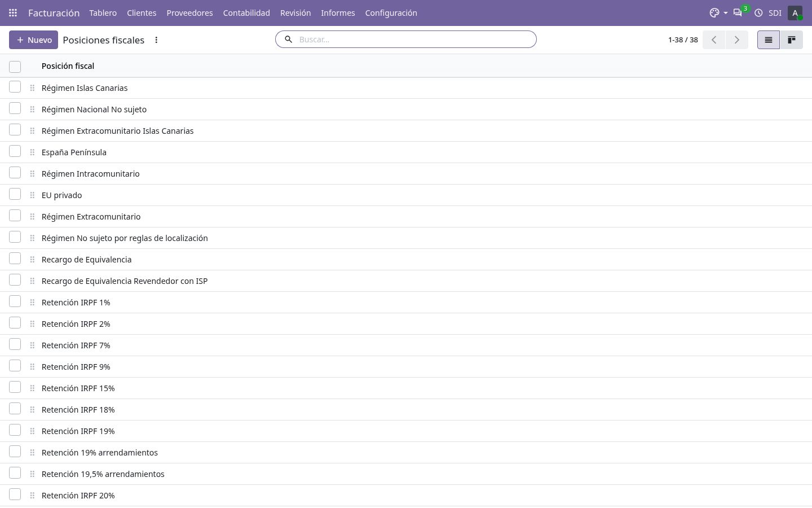Click the color palette theme icon
Viewport: 812px width, 508px height.
point(714,12)
